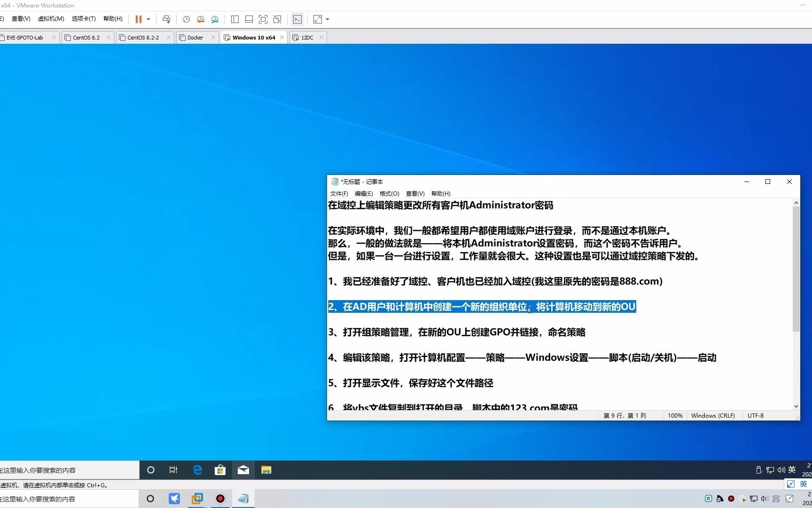Image resolution: width=812 pixels, height=508 pixels.
Task: Click the guest USB safely remove tray icon
Action: tap(759, 470)
